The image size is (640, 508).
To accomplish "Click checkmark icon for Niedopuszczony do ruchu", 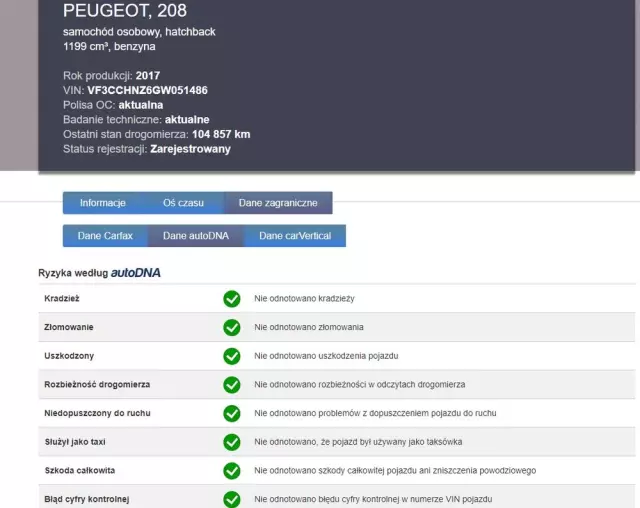I will 232,413.
